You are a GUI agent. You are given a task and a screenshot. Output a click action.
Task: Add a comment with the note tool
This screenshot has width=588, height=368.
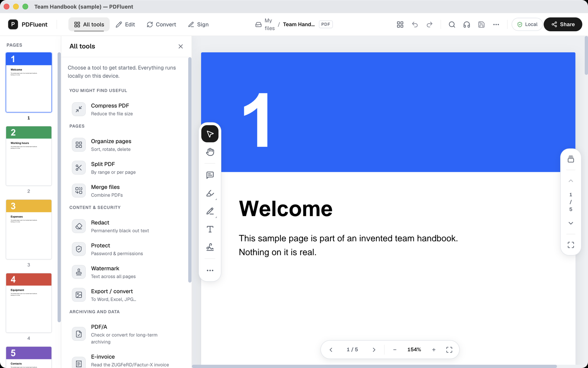click(210, 175)
